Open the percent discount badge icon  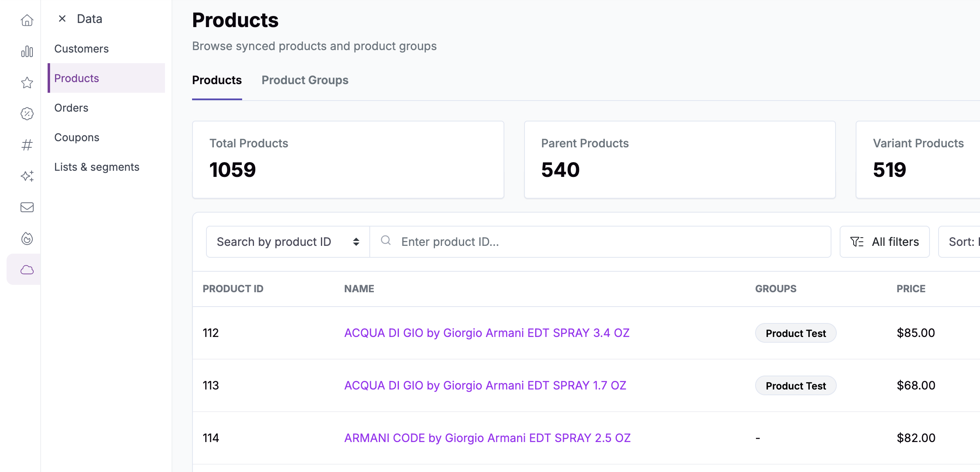[x=27, y=114]
